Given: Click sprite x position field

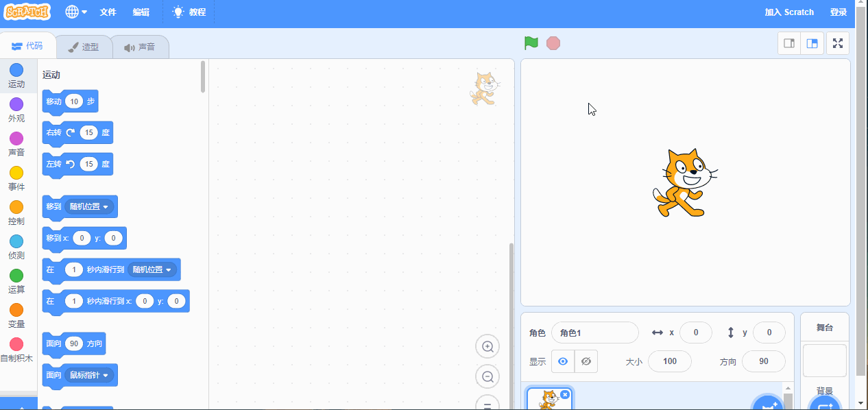Looking at the screenshot, I should click(x=695, y=333).
